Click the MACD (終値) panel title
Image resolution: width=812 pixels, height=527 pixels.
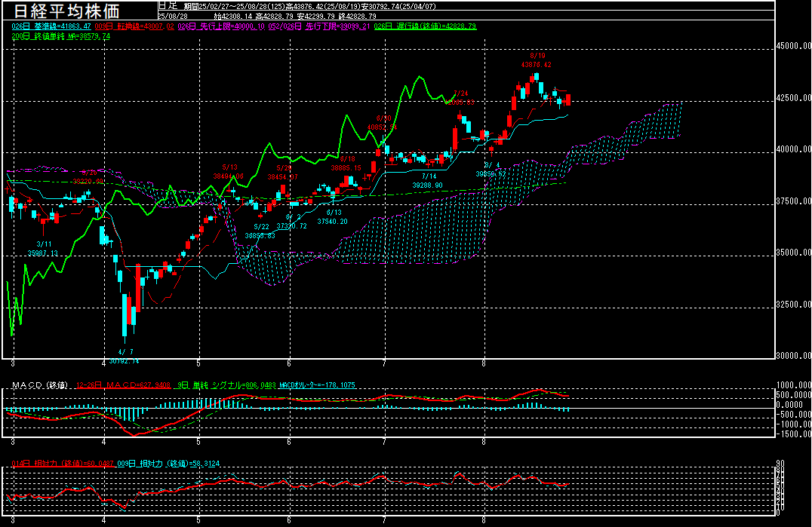click(x=40, y=385)
